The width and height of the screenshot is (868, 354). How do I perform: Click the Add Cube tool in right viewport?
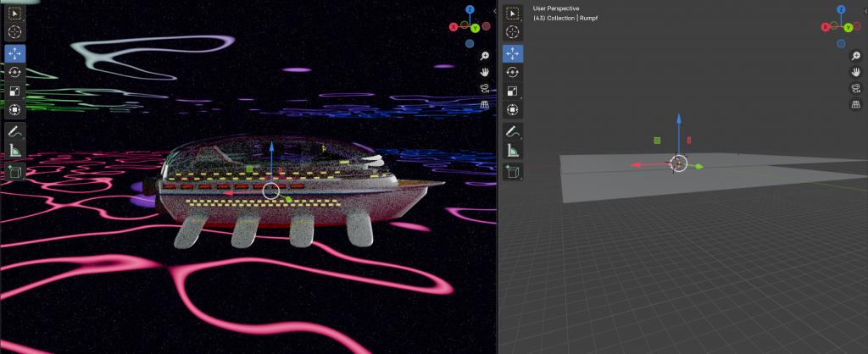click(x=512, y=172)
